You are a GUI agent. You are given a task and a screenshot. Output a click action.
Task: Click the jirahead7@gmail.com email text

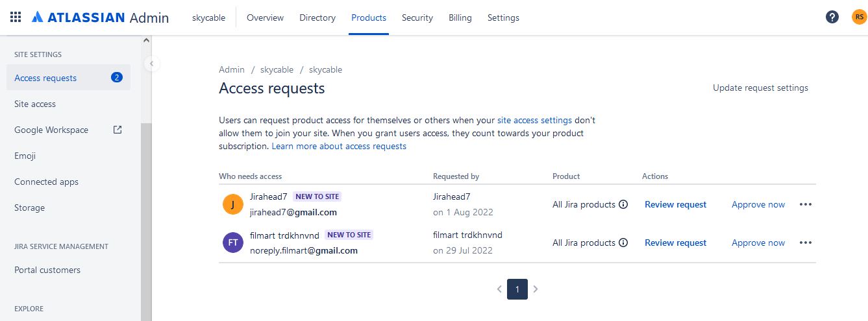(293, 212)
